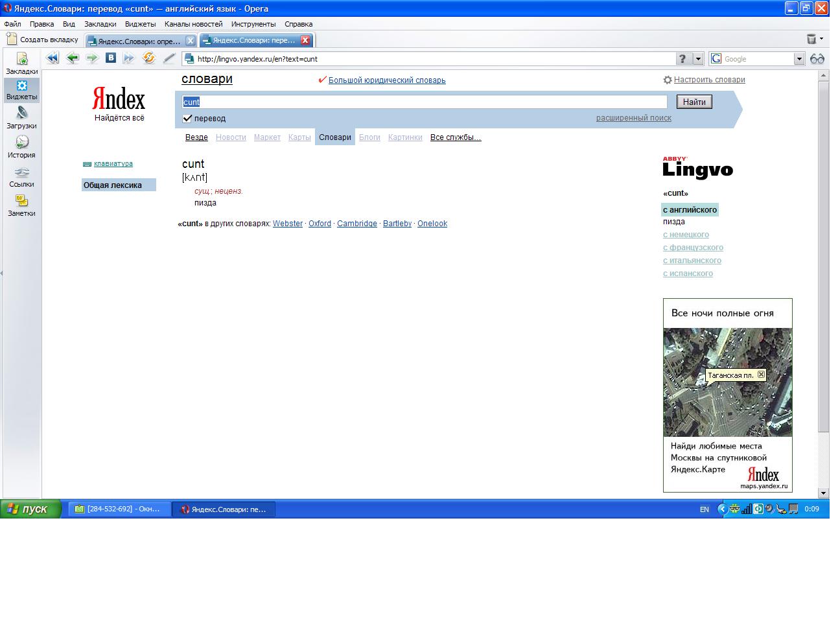Expand hidden system tray icons
This screenshot has height=630, width=840.
point(722,509)
